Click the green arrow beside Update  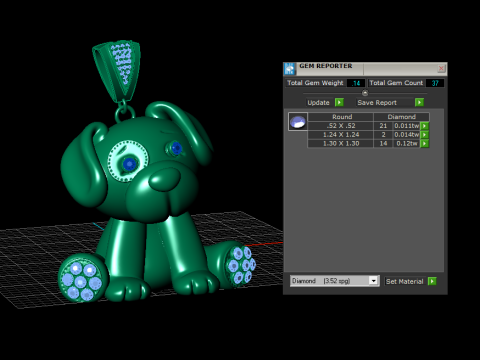(x=339, y=102)
